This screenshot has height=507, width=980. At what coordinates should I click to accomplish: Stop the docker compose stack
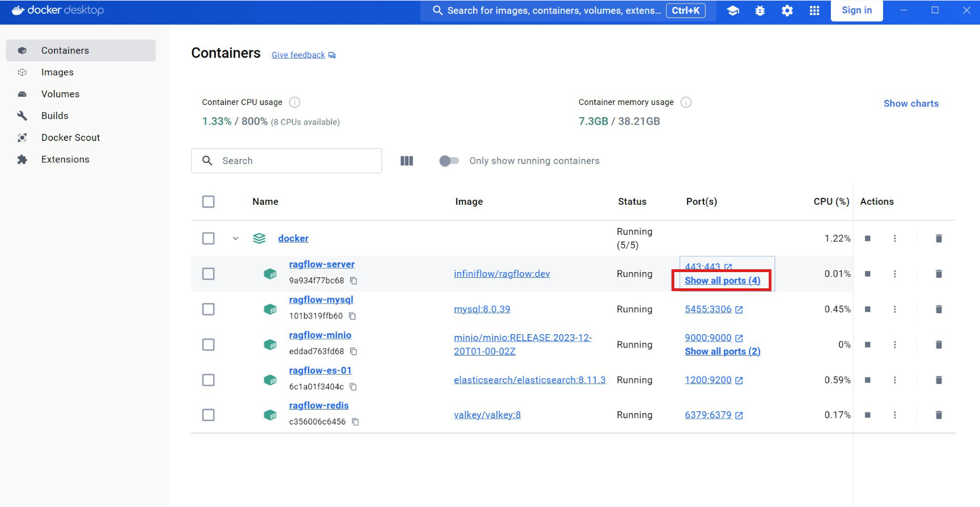pos(867,238)
